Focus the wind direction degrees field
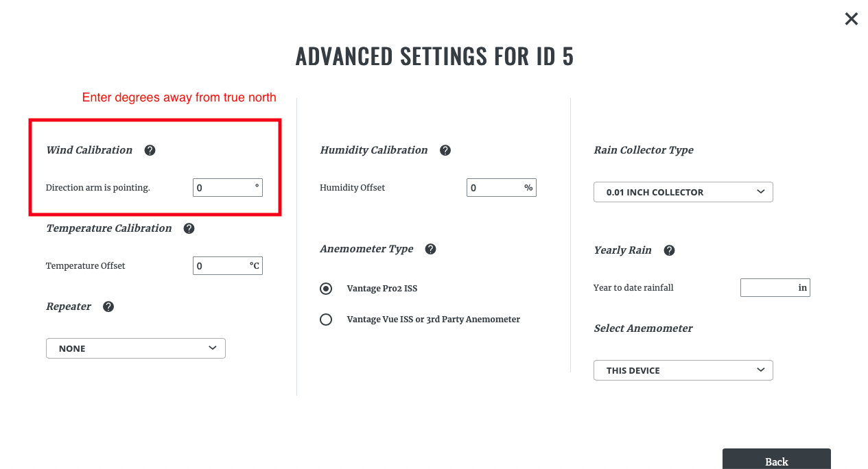Screen dimensions: 868x469 pyautogui.click(x=228, y=188)
